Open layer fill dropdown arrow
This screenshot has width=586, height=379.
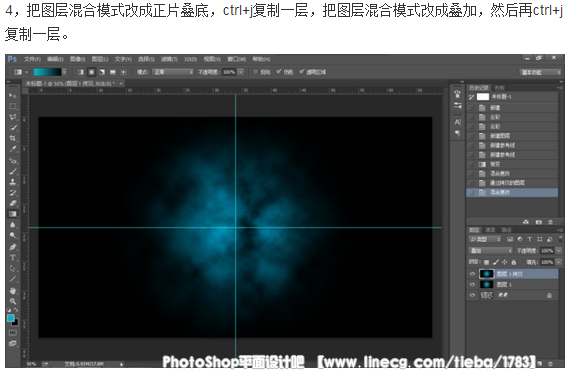point(559,262)
